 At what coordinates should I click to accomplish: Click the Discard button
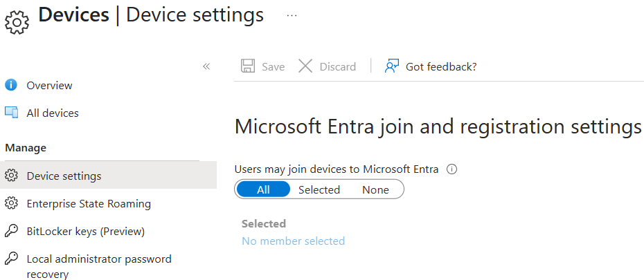tap(328, 66)
